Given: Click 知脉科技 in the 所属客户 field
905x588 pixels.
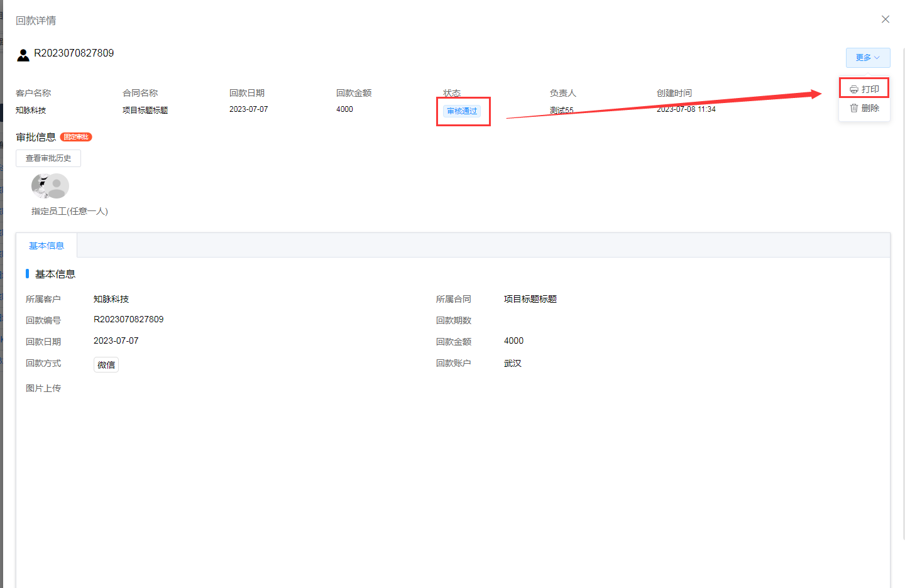Looking at the screenshot, I should click(x=111, y=299).
